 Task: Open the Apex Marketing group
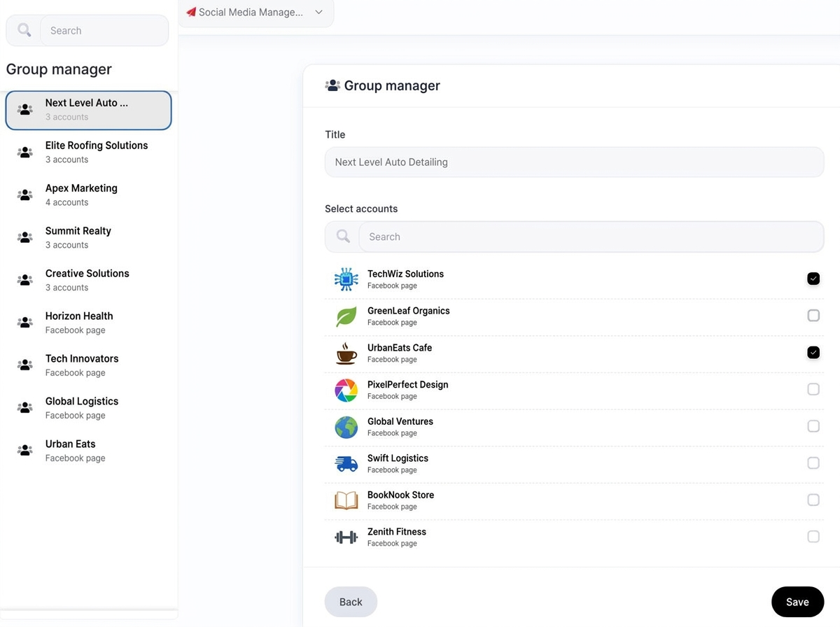pyautogui.click(x=88, y=195)
